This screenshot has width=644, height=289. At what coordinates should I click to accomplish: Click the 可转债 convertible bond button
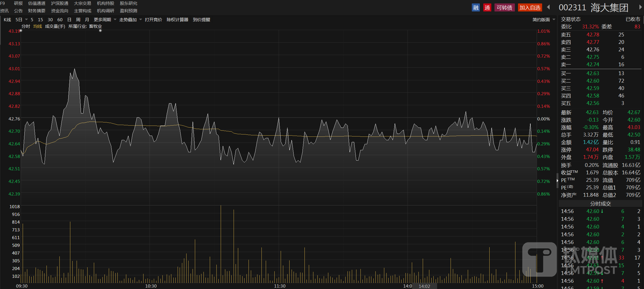tap(504, 8)
